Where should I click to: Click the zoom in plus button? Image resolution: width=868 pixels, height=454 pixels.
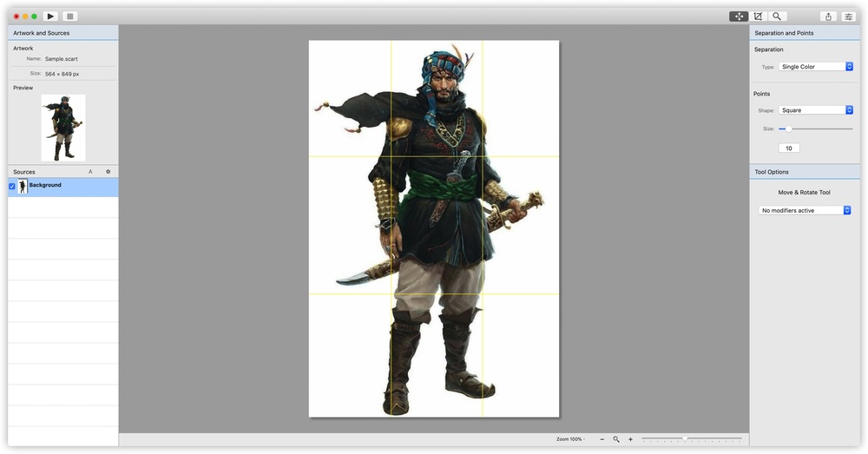coord(630,439)
